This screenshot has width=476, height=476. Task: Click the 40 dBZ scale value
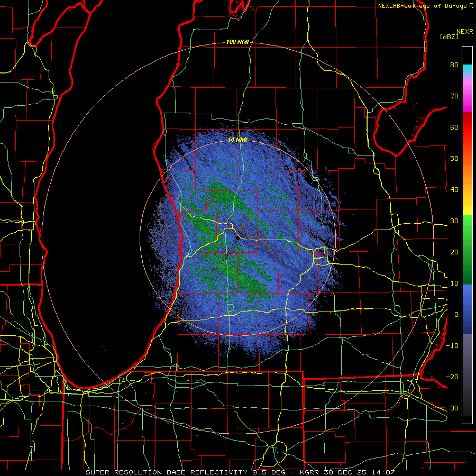coord(454,190)
